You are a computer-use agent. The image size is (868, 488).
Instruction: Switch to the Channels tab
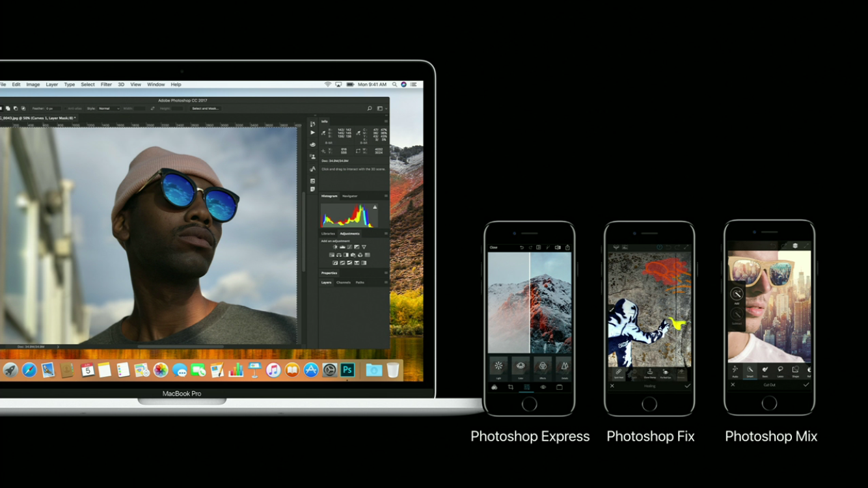coord(344,282)
